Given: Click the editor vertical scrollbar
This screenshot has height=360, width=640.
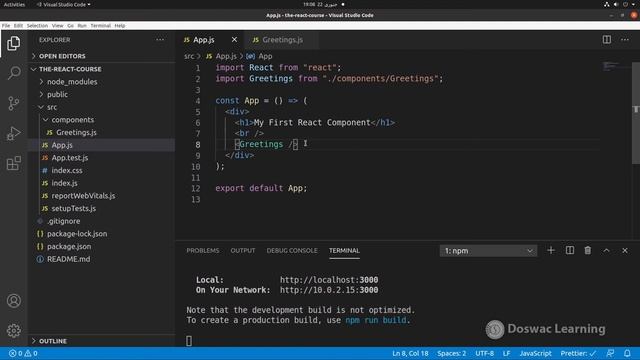Looking at the screenshot, I should [636, 113].
